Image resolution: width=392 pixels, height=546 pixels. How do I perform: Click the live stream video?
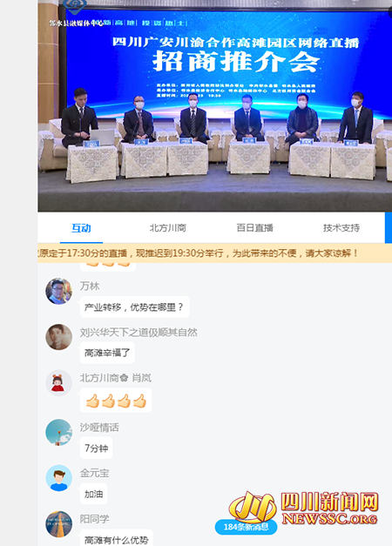(x=215, y=106)
